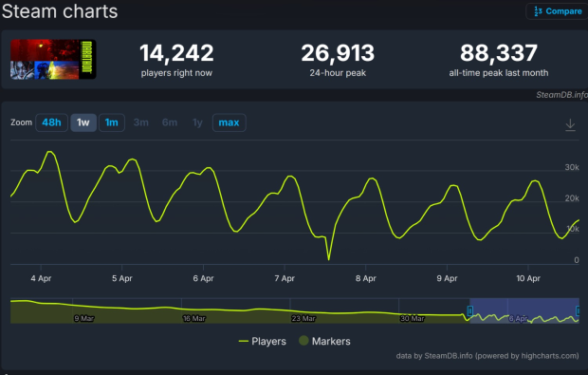Switch zoom to 1m

point(111,122)
